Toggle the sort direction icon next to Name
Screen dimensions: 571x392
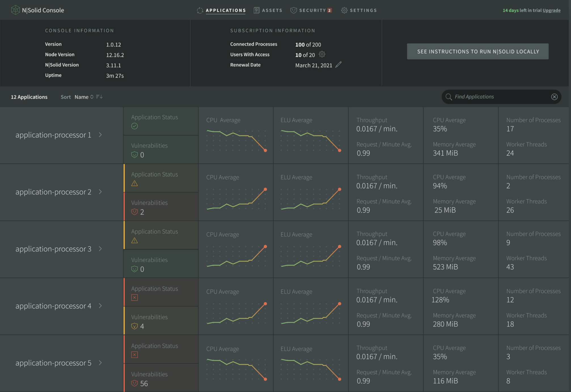pyautogui.click(x=99, y=97)
